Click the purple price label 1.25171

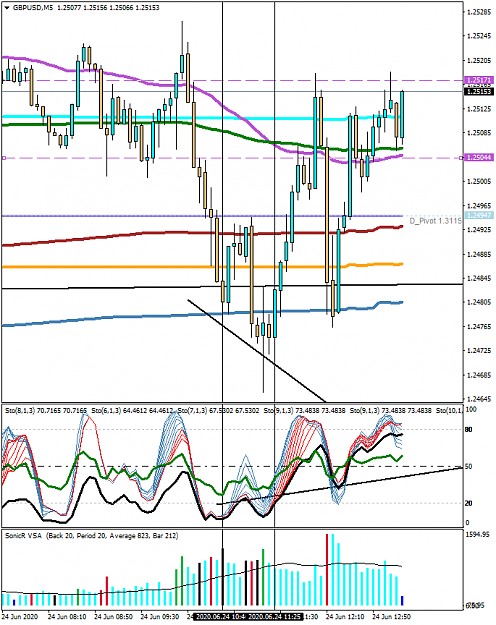[479, 81]
